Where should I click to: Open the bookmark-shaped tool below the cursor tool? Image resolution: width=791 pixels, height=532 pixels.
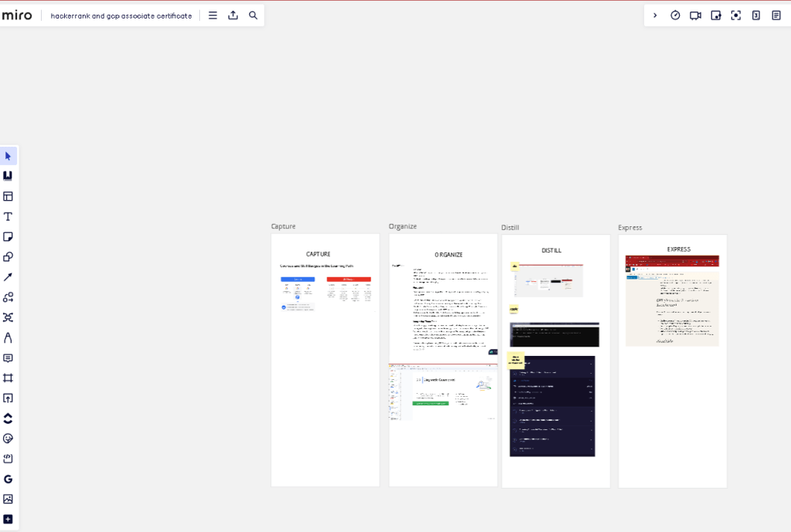[8, 176]
